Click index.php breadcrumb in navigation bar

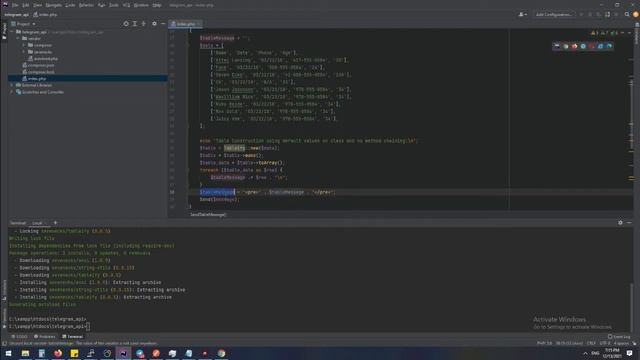click(x=45, y=15)
